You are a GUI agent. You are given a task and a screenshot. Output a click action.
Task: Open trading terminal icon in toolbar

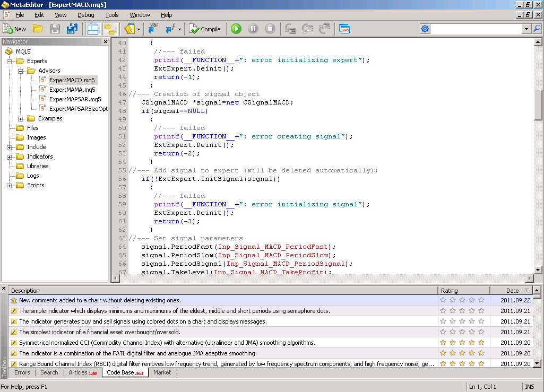click(344, 29)
